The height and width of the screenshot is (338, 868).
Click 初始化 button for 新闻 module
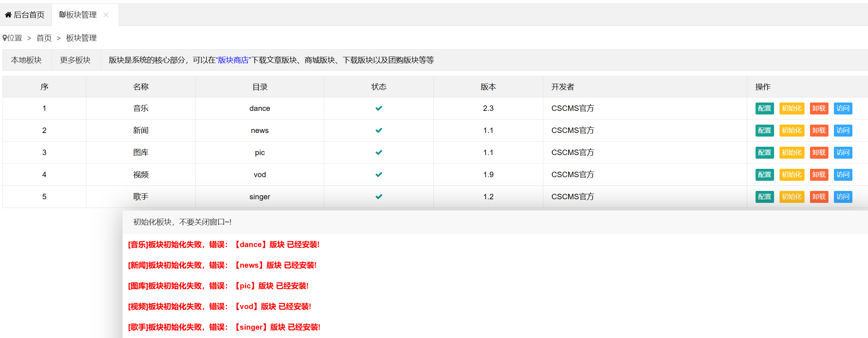pyautogui.click(x=791, y=130)
